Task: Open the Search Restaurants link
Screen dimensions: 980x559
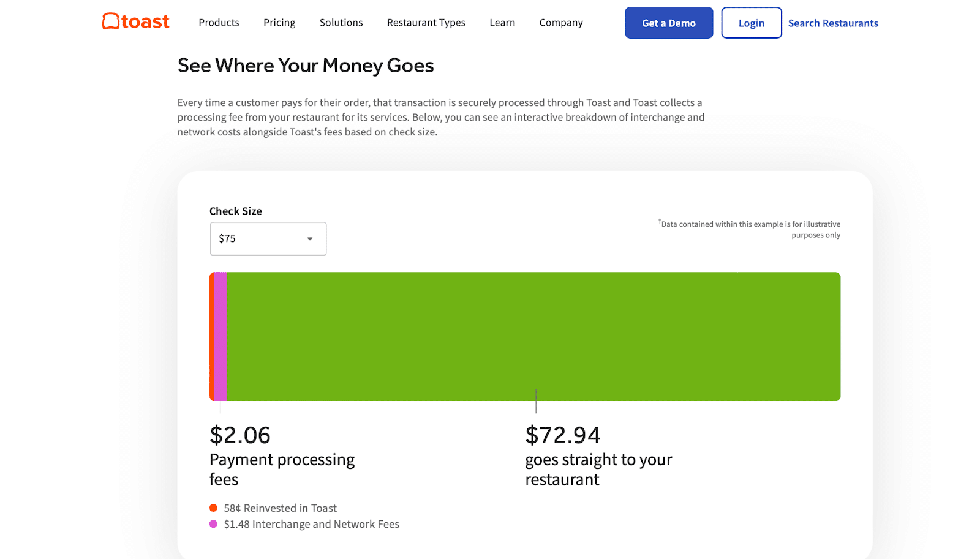Action: click(833, 23)
